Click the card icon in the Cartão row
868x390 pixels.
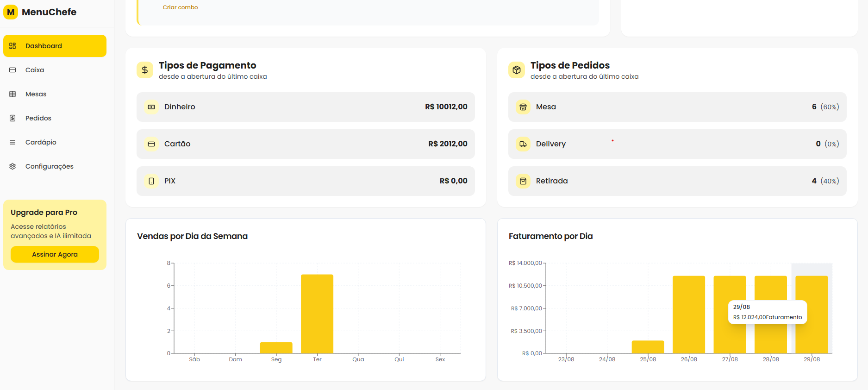[151, 144]
